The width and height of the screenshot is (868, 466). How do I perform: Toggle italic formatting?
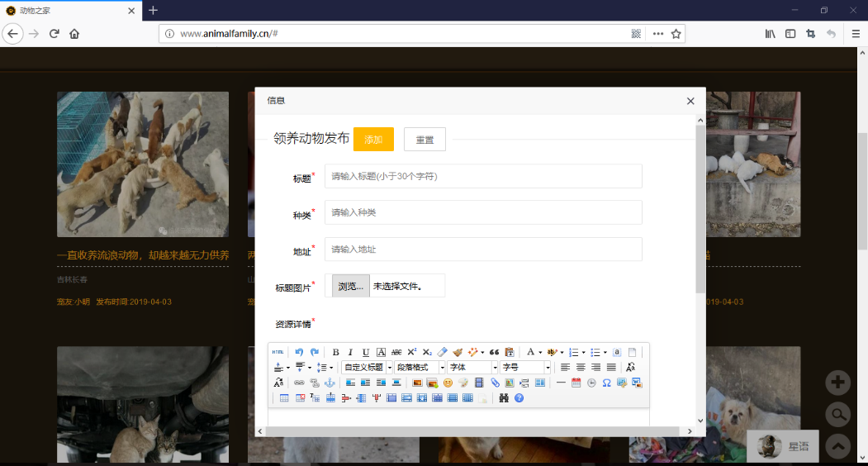click(350, 352)
